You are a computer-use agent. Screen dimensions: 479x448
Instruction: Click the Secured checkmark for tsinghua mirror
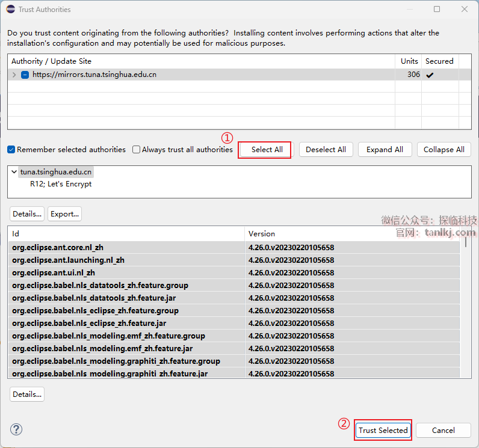pos(430,75)
